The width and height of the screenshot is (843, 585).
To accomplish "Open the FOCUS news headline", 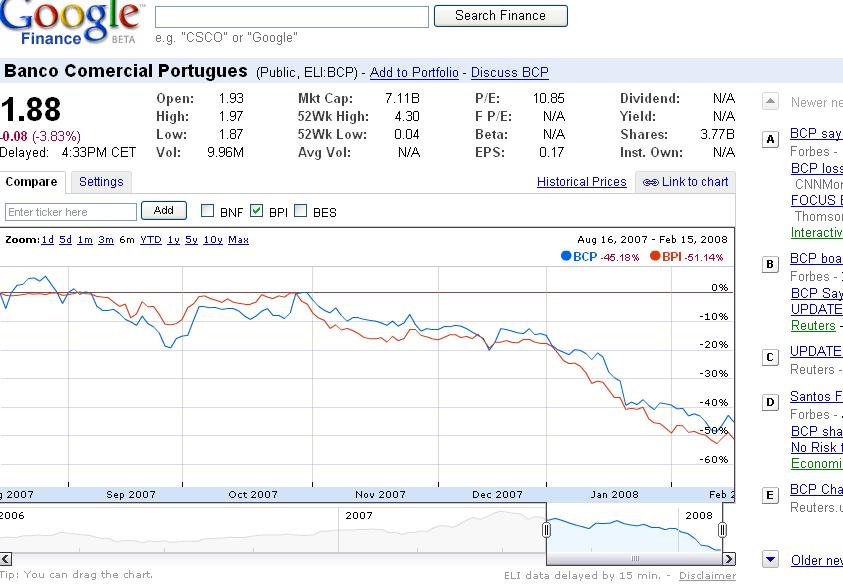I will click(817, 200).
